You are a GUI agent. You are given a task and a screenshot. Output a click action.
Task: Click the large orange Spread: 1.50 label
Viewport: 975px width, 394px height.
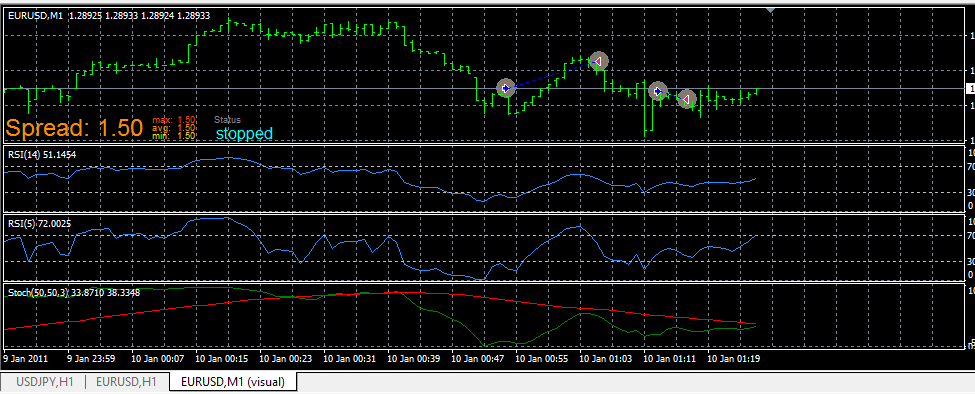75,128
